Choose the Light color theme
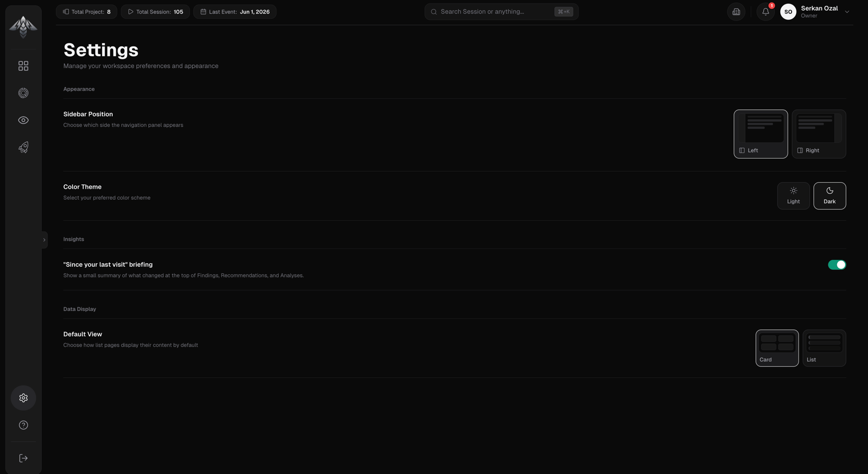868x474 pixels. click(x=793, y=196)
